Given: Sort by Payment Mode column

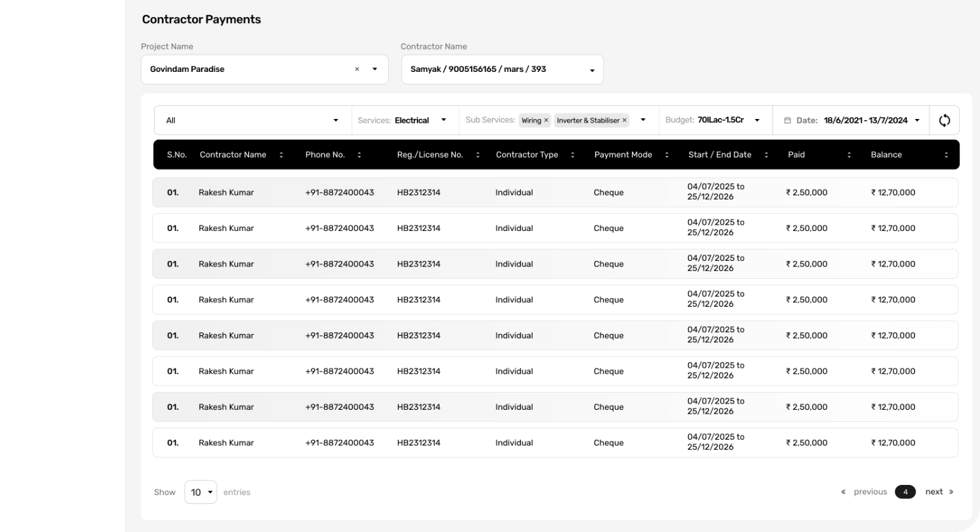Looking at the screenshot, I should [x=667, y=155].
